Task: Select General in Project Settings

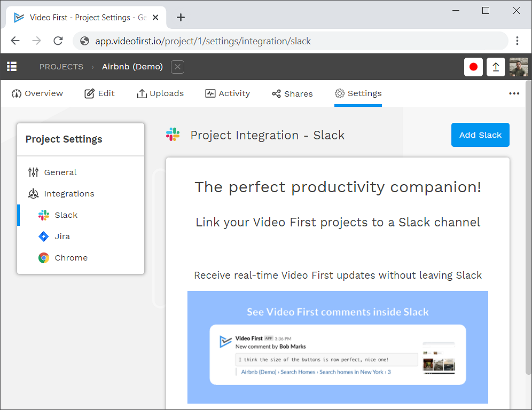Action: (x=60, y=172)
